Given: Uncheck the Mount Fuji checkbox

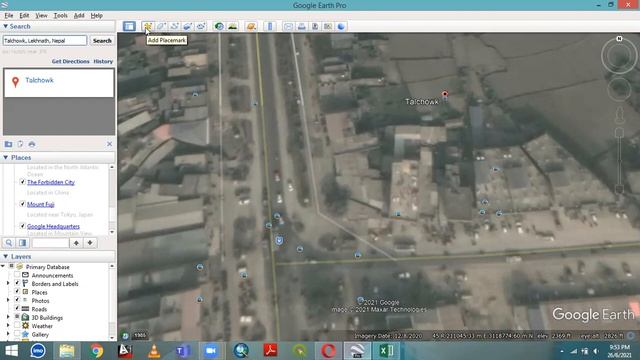Looking at the screenshot, I should coord(22,204).
